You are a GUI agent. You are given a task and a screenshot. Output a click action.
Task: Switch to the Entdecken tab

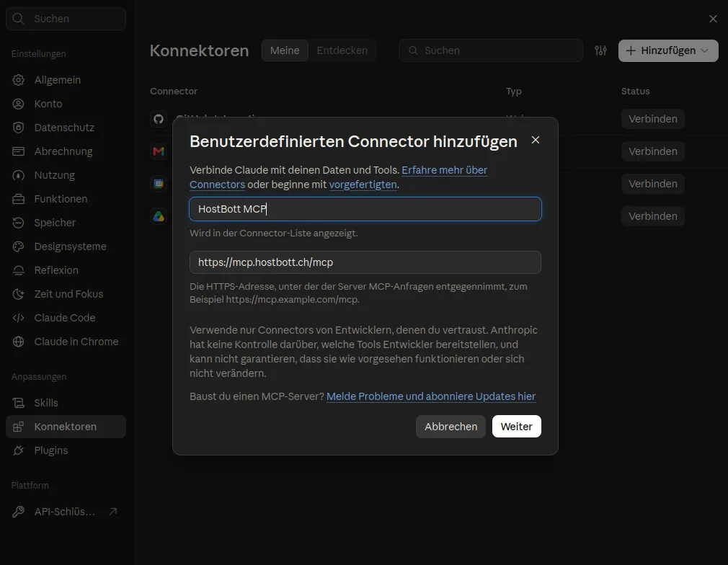[342, 50]
